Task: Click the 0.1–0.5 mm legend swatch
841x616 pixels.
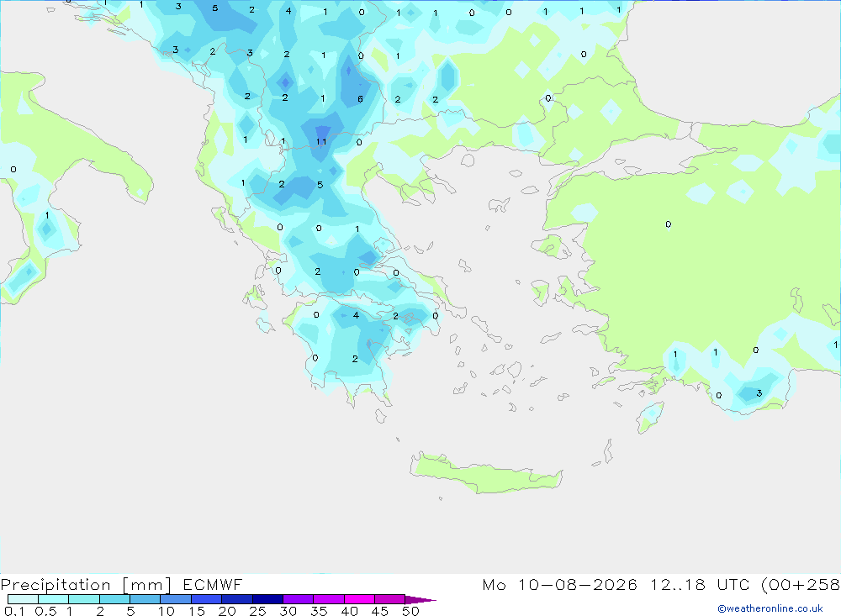Action: coord(23,599)
